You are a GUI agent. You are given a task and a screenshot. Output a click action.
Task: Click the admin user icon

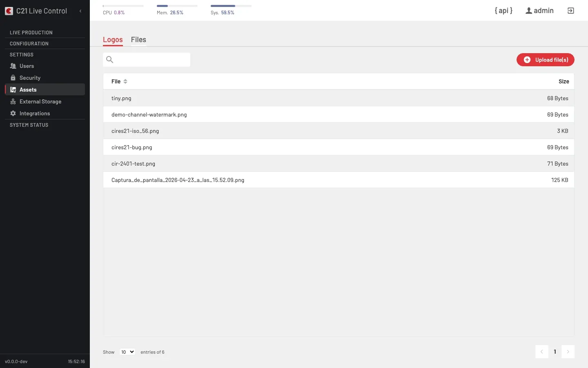click(x=529, y=11)
